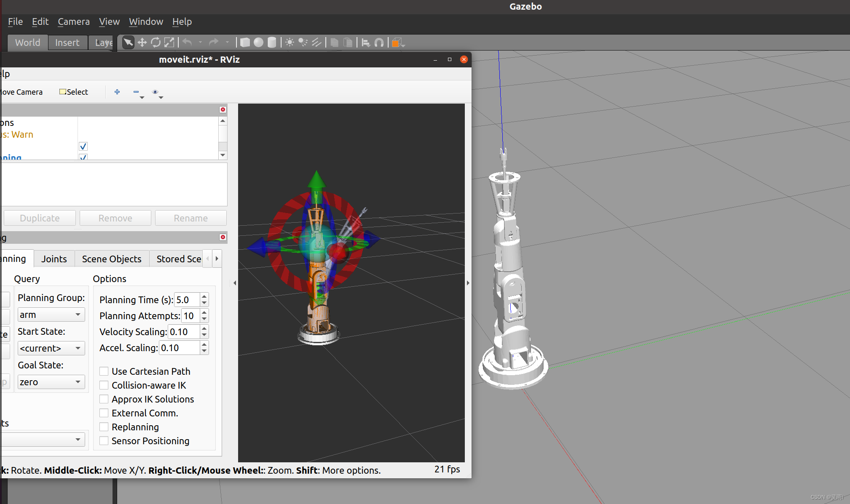Add a spot light to the scene

tap(303, 43)
